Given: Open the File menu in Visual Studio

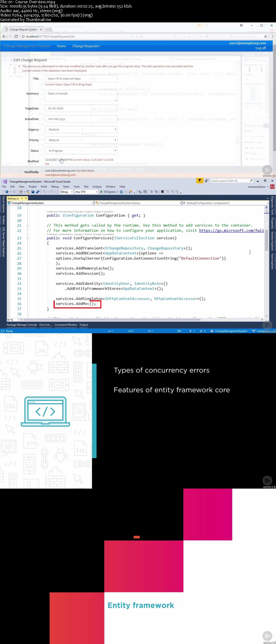Looking at the screenshot, I should click(x=4, y=187).
